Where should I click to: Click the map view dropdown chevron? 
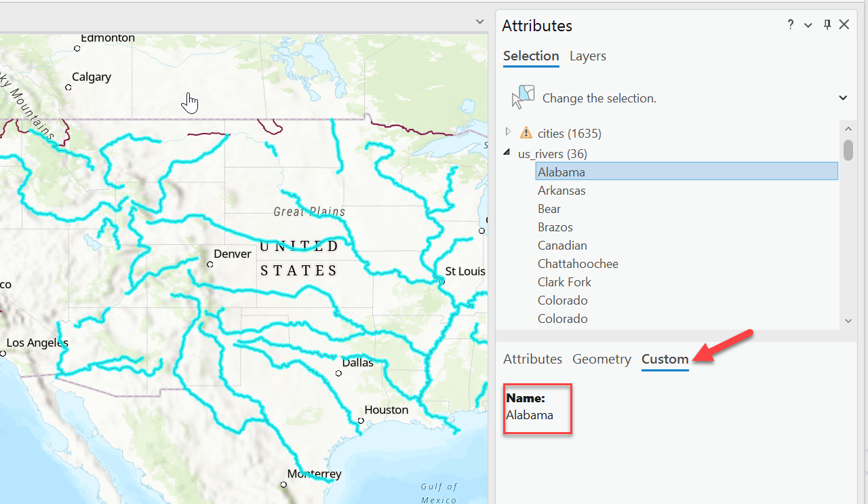(479, 22)
